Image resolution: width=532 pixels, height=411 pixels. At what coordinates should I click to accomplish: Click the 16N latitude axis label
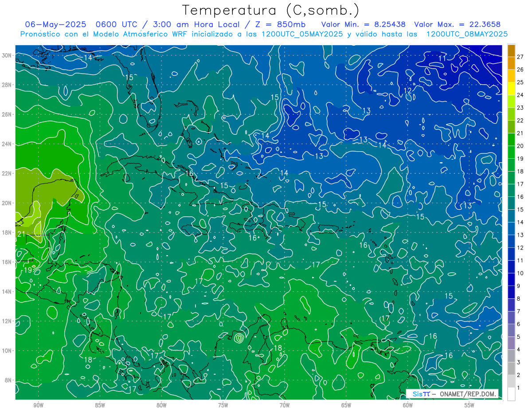[6, 262]
